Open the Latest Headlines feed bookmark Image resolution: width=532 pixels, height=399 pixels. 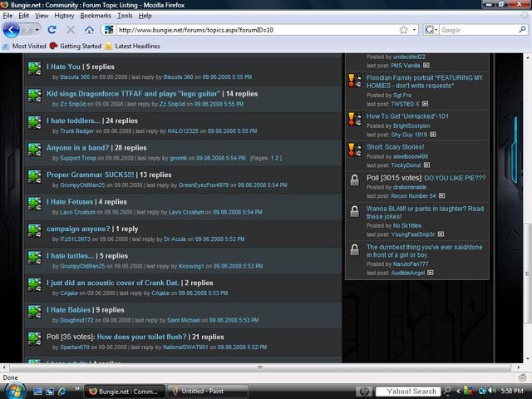coord(132,47)
